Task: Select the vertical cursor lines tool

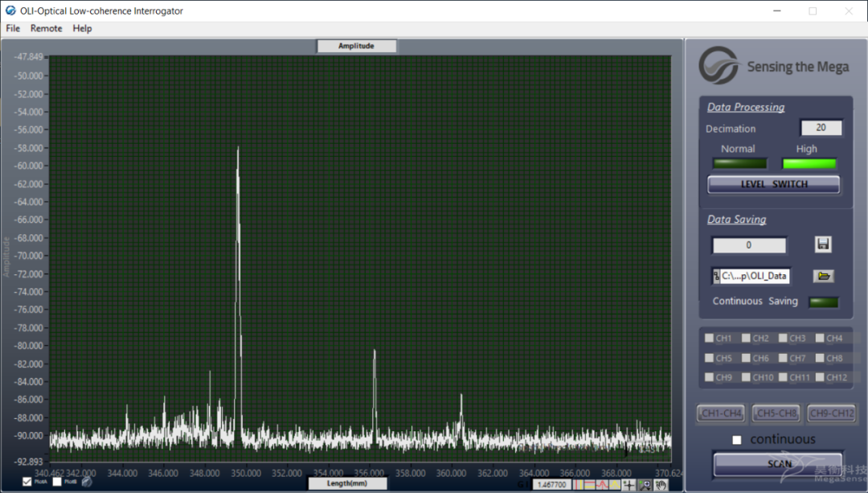Action: tap(578, 484)
